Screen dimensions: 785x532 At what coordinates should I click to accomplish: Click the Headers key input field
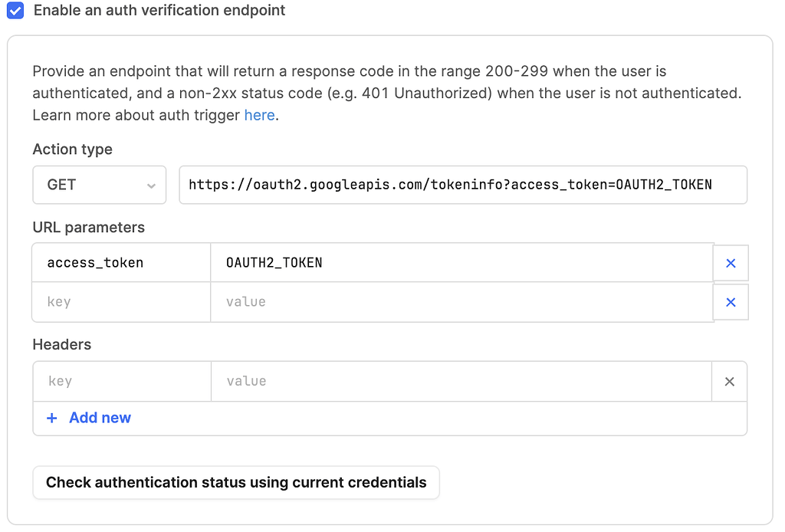[x=122, y=381]
